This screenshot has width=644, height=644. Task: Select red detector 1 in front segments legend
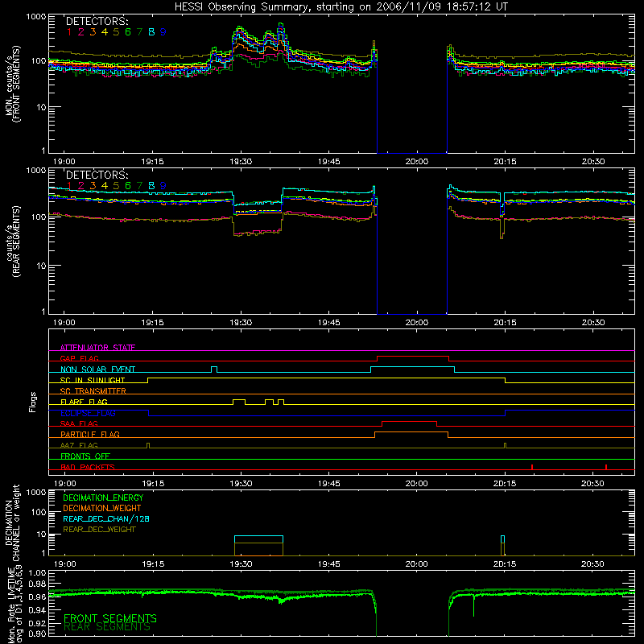pos(69,31)
